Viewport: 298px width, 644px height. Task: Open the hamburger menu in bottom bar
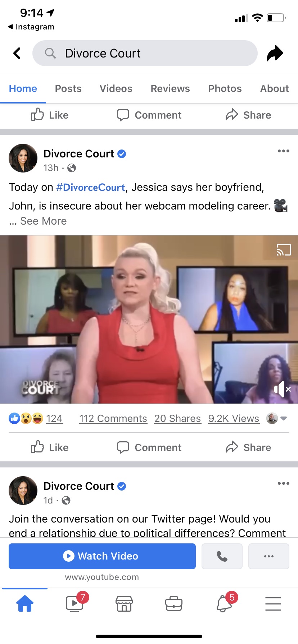click(x=273, y=603)
